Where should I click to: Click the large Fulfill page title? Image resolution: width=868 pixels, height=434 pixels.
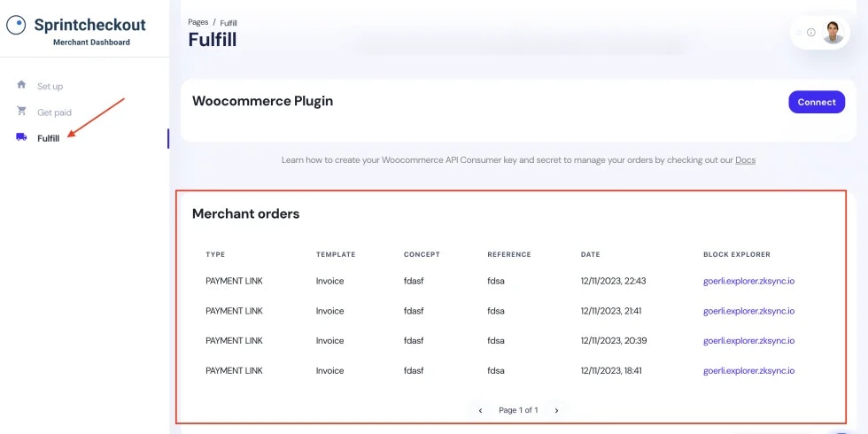point(213,40)
